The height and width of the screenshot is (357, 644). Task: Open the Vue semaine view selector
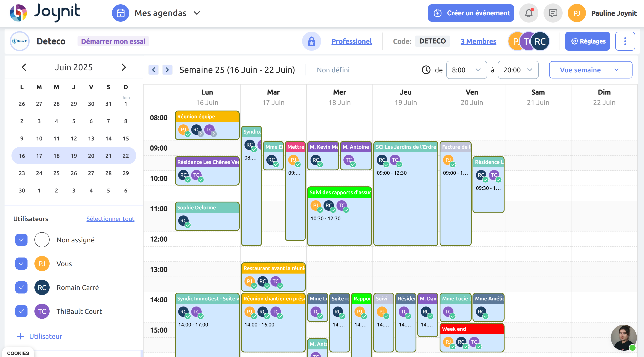[590, 70]
